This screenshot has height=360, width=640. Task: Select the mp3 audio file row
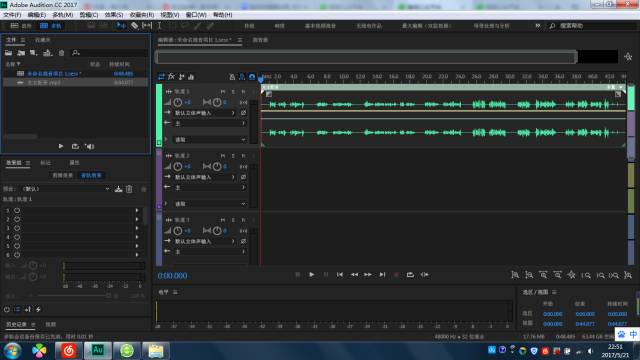pos(76,82)
